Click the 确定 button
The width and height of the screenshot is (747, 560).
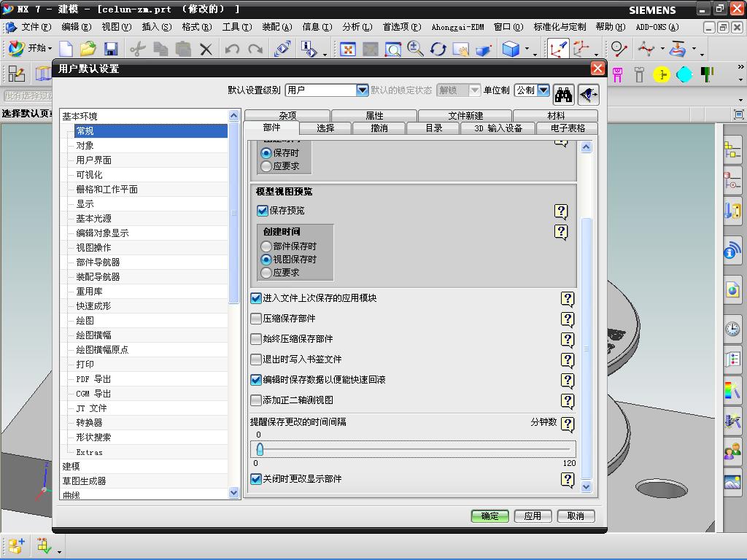pyautogui.click(x=489, y=516)
